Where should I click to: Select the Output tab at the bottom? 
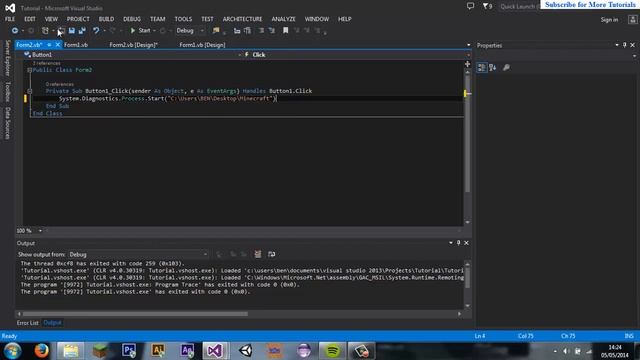click(x=52, y=323)
